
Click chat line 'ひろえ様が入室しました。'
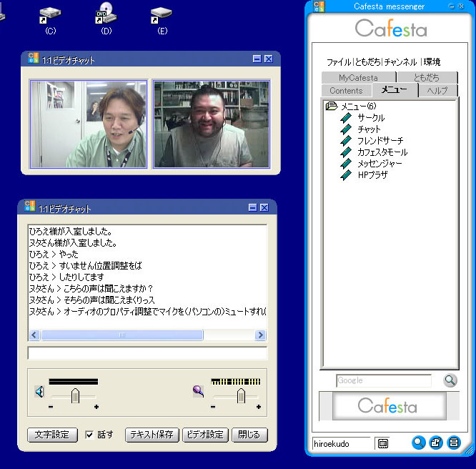coord(71,231)
